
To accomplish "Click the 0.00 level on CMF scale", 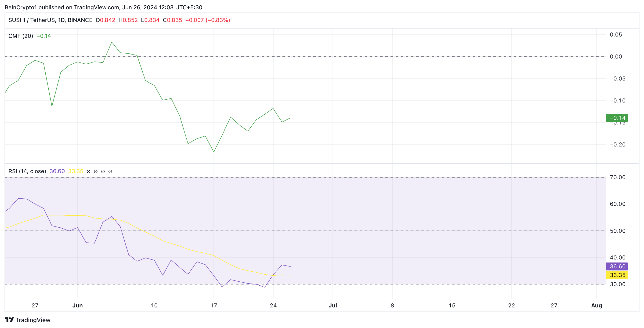I will coord(616,57).
